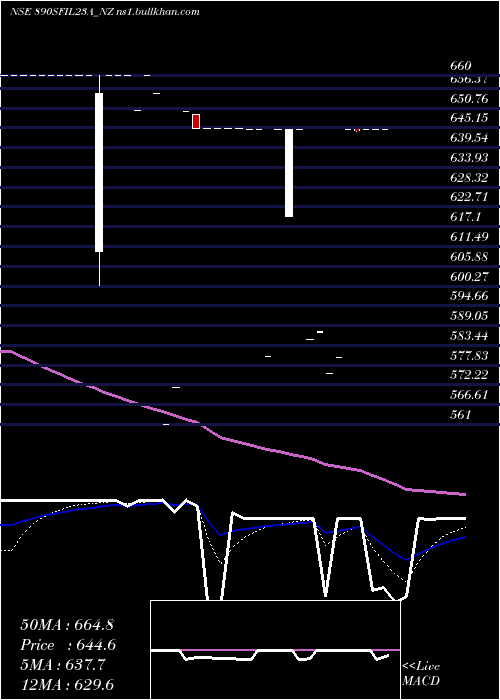This screenshot has width=500, height=700.
Task: Click the 645.15 price axis label
Action: coord(469,118)
